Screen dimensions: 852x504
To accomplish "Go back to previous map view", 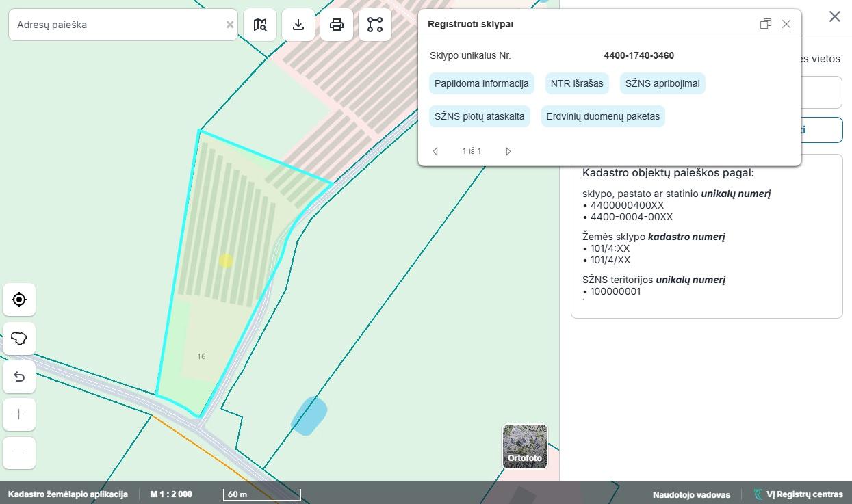I will [19, 376].
